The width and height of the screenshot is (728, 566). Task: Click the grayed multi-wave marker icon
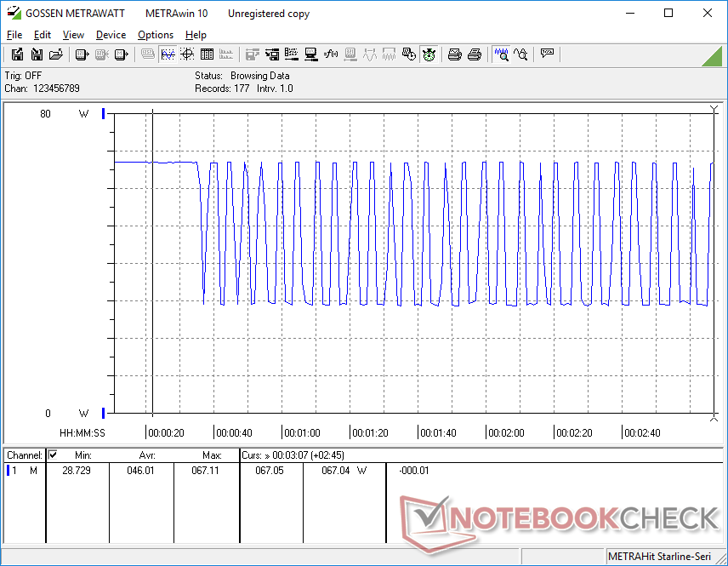tap(389, 54)
